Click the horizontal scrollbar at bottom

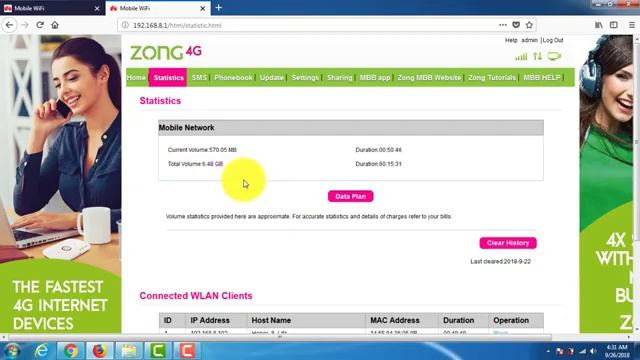[280, 338]
